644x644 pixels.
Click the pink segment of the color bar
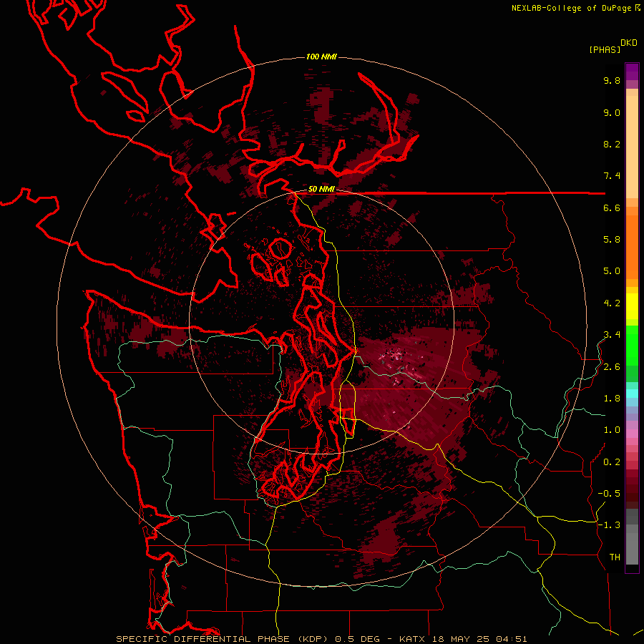pos(632,434)
